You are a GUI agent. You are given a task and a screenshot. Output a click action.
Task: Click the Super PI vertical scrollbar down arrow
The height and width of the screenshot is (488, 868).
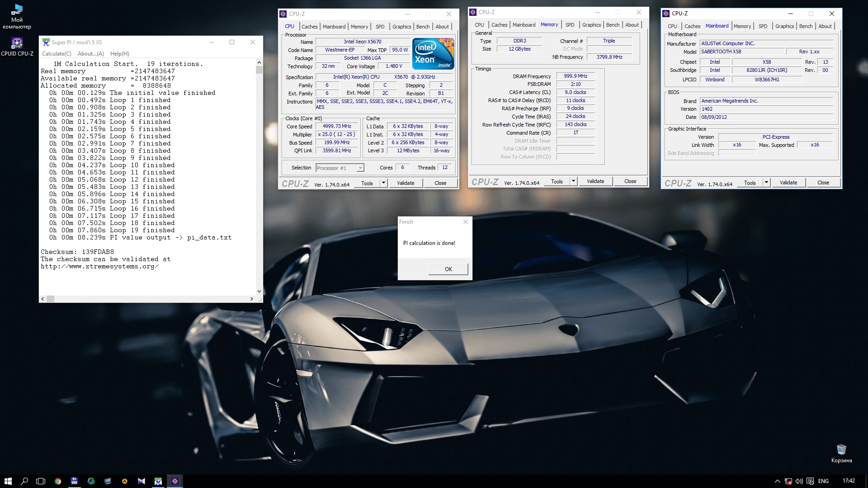coord(259,291)
